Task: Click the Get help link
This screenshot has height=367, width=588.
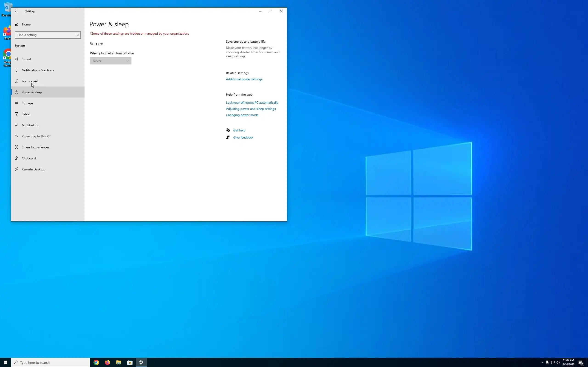Action: 239,130
